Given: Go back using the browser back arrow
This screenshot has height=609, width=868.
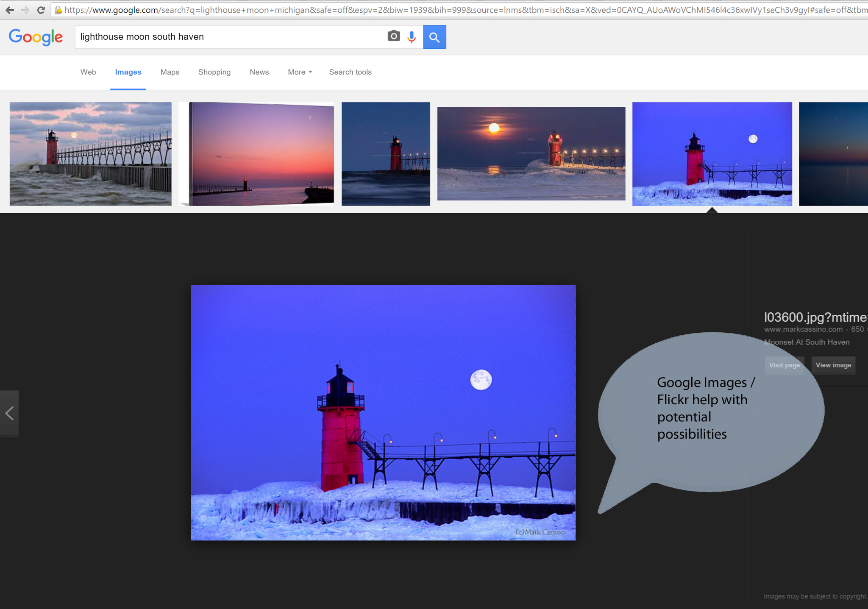Looking at the screenshot, I should pos(10,10).
